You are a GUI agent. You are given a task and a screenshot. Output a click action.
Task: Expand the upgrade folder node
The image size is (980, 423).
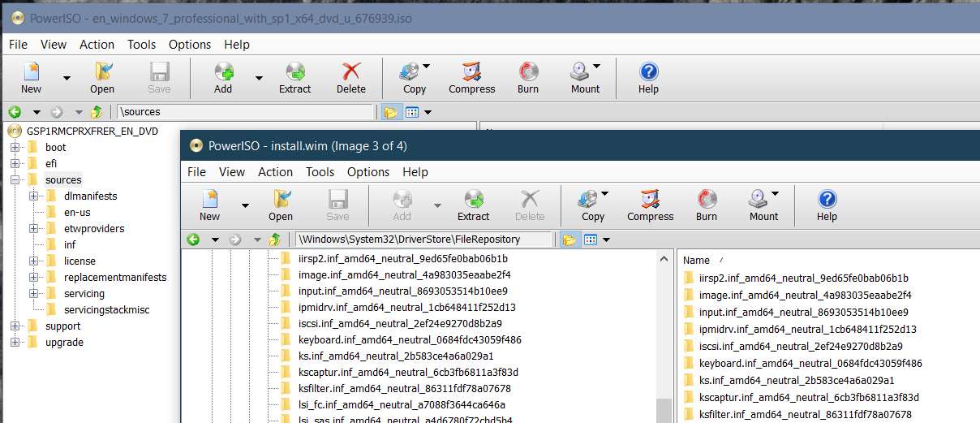15,343
